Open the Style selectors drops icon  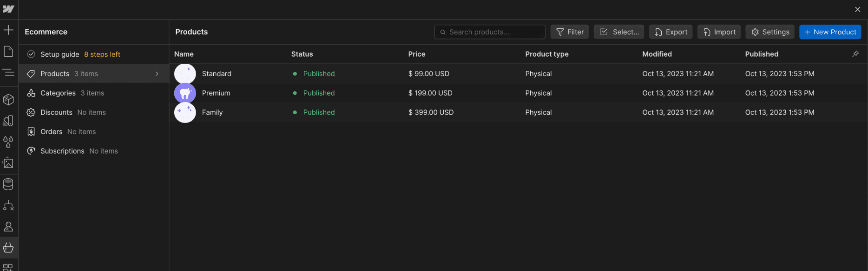point(8,142)
